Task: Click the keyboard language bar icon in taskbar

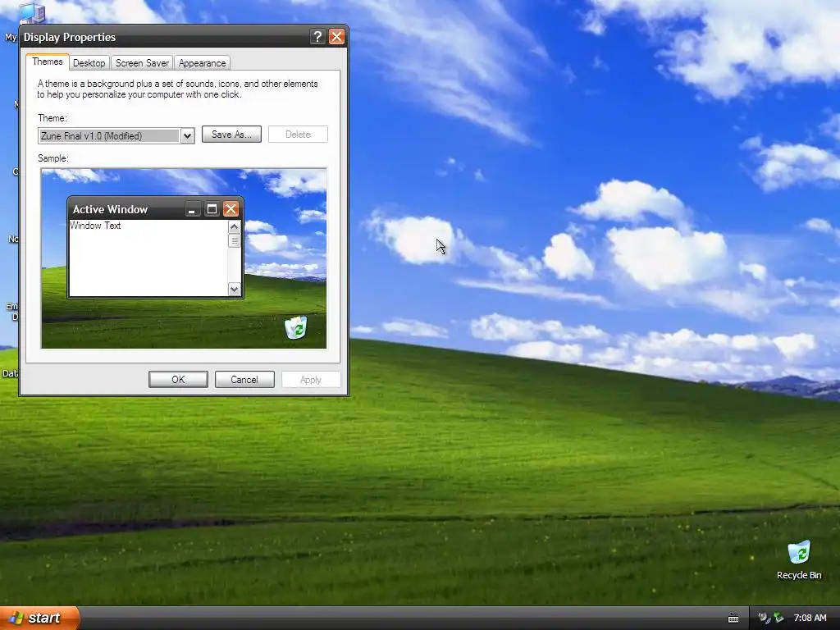Action: point(733,619)
